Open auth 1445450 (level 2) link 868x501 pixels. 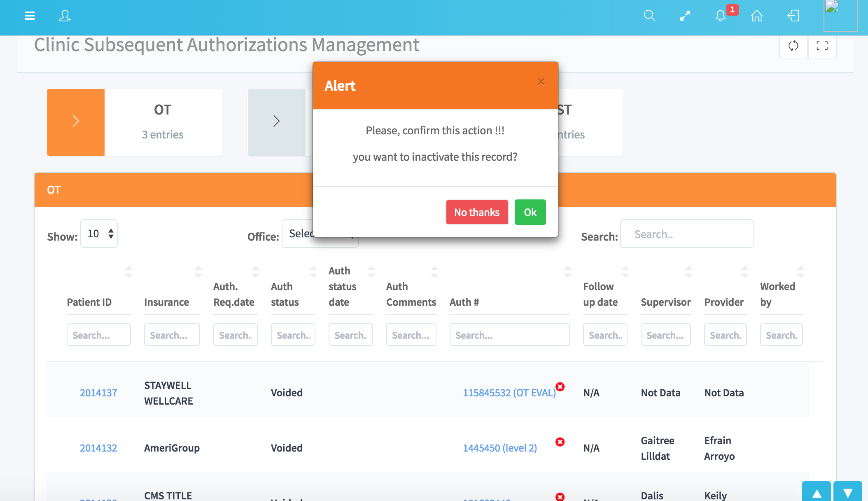click(500, 448)
